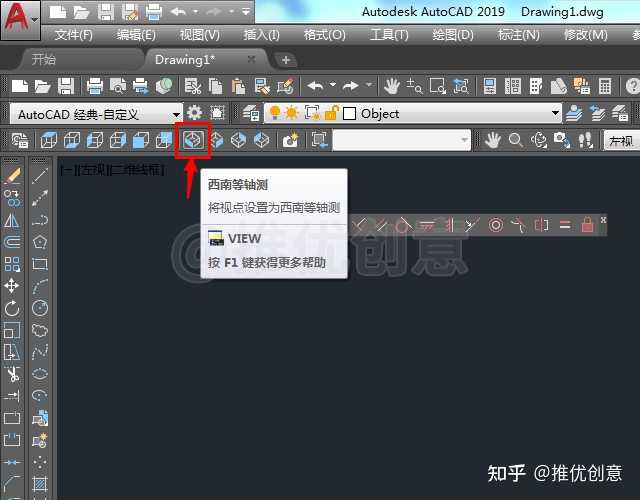The width and height of the screenshot is (640, 500).
Task: Open the Named Views manager icon
Action: [x=19, y=140]
